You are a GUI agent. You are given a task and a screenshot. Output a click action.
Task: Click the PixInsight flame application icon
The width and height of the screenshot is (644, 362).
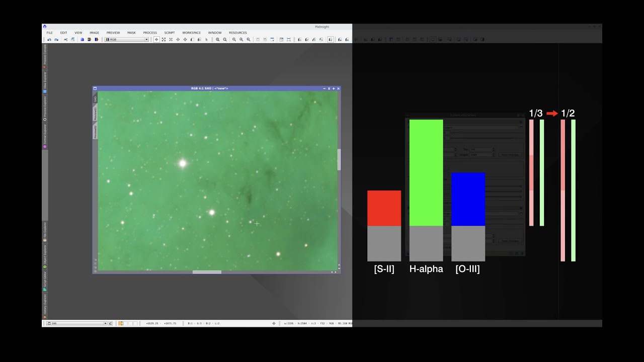pos(45,27)
